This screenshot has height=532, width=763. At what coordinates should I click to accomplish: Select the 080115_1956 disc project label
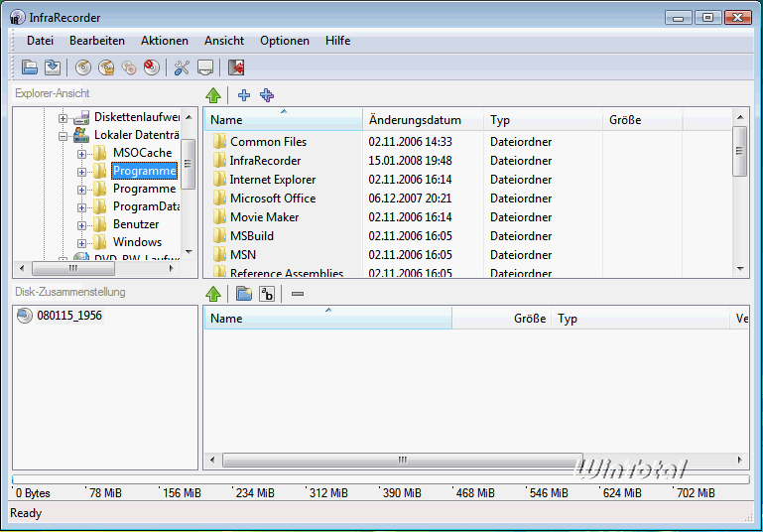(x=69, y=316)
